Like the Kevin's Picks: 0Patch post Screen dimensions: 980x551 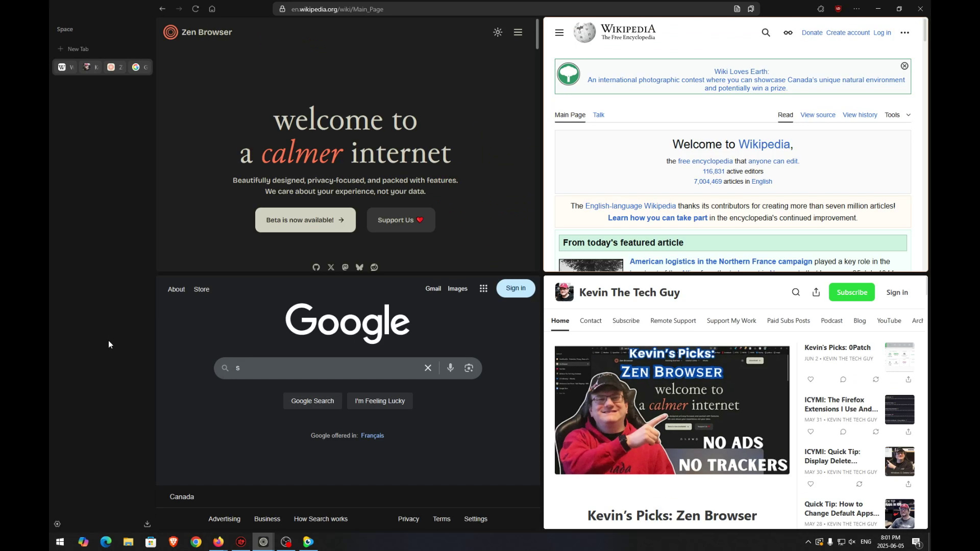(811, 380)
